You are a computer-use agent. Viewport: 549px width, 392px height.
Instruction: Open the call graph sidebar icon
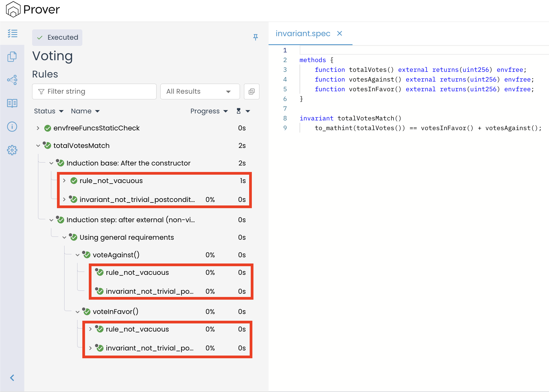click(x=12, y=80)
